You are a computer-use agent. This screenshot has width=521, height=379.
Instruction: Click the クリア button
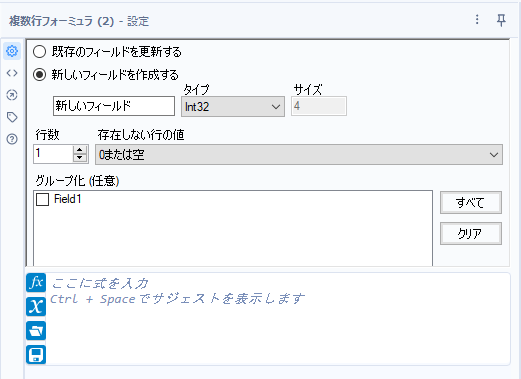471,233
